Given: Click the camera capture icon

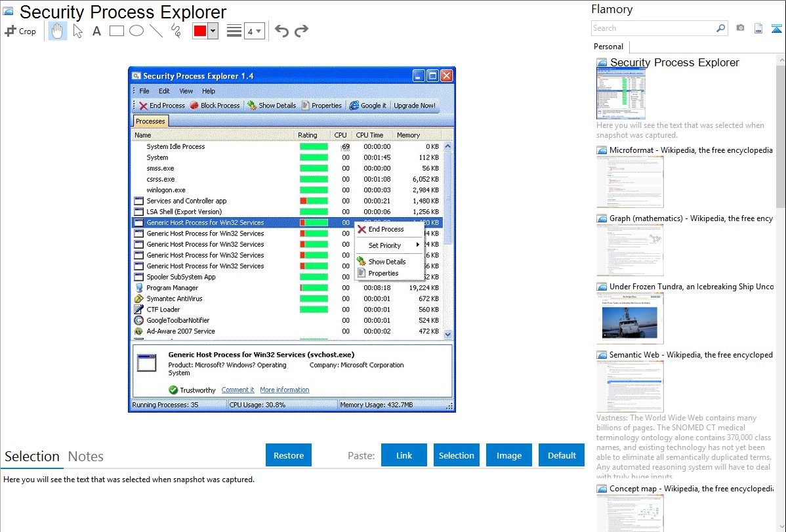Looking at the screenshot, I should click(x=740, y=28).
